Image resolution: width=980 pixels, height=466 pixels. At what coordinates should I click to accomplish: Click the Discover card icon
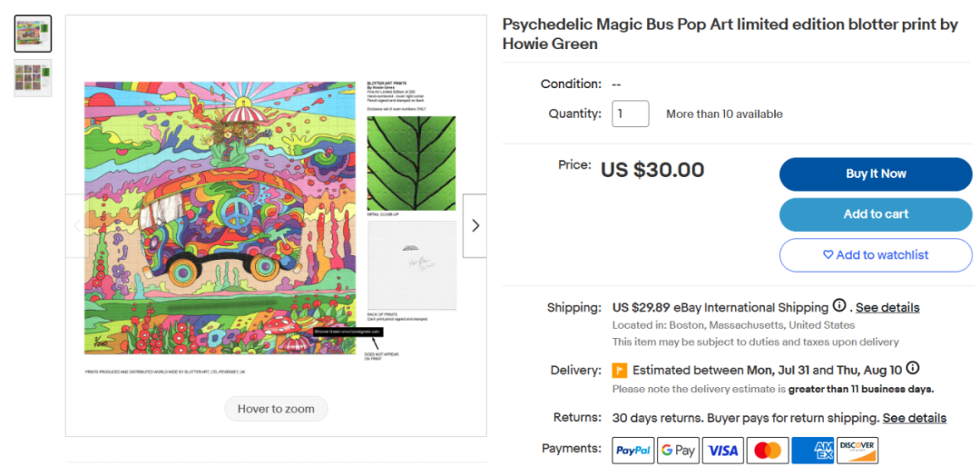[857, 450]
